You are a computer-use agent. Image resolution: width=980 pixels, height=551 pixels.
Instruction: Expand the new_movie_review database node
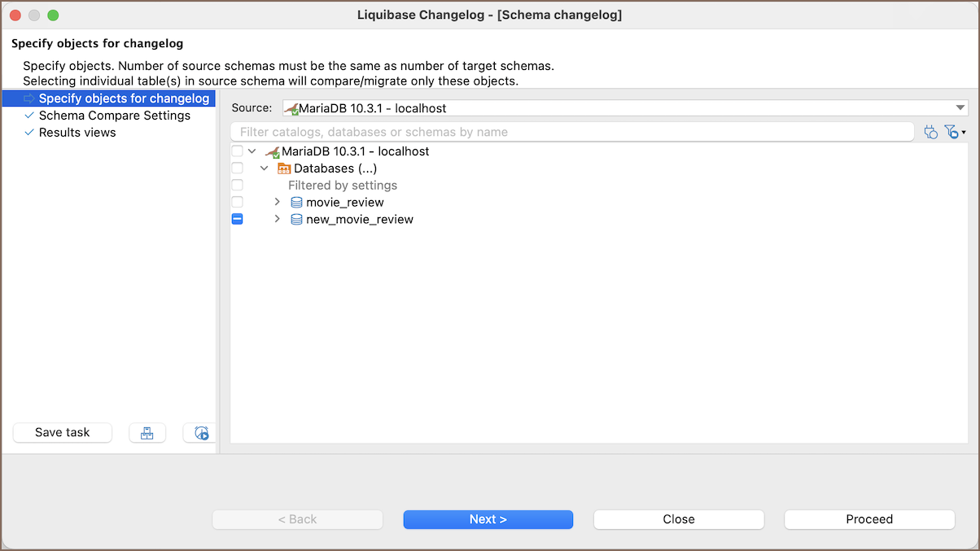click(x=277, y=220)
